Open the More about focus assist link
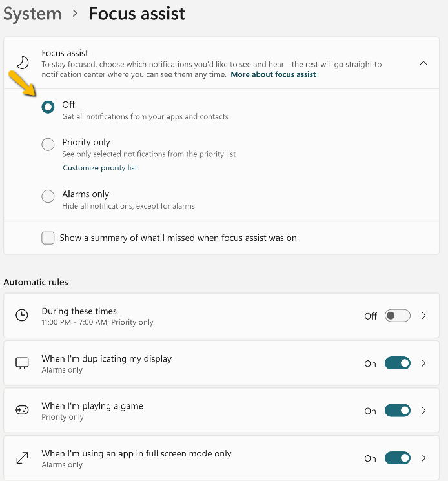The height and width of the screenshot is (481, 448). [273, 74]
